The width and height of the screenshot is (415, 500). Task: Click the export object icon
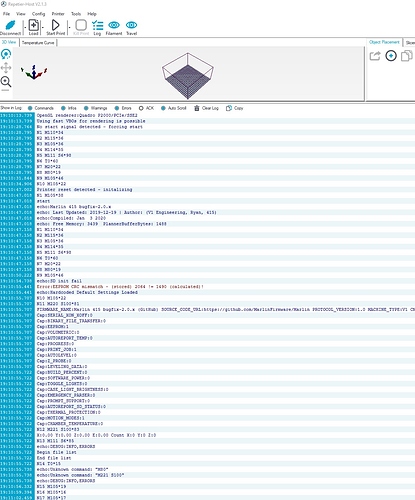point(375,56)
